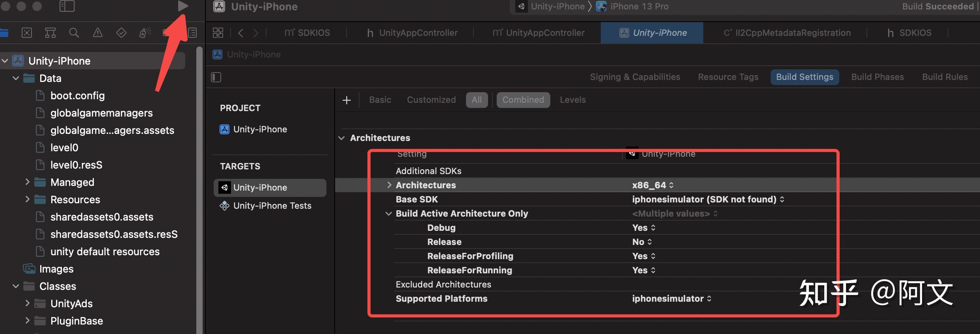Screen dimensions: 980x334
Task: Expand the PluginBase folder
Action: [27, 321]
